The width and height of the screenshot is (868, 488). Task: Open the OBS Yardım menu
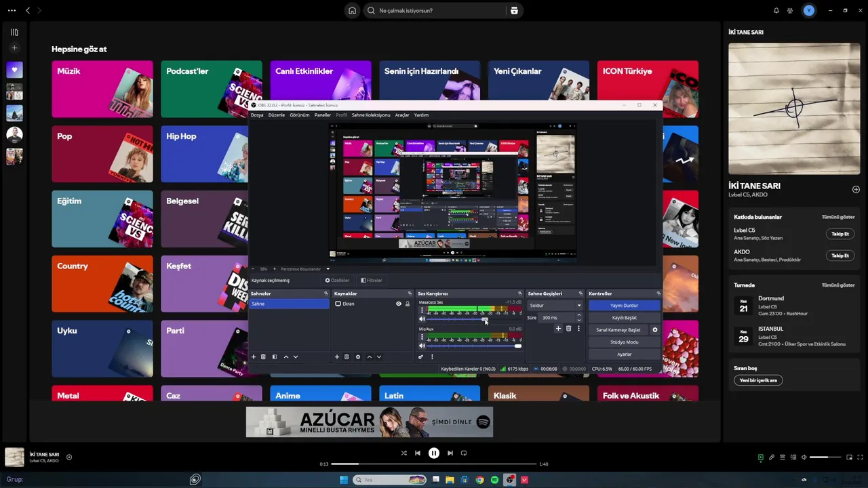coord(421,115)
